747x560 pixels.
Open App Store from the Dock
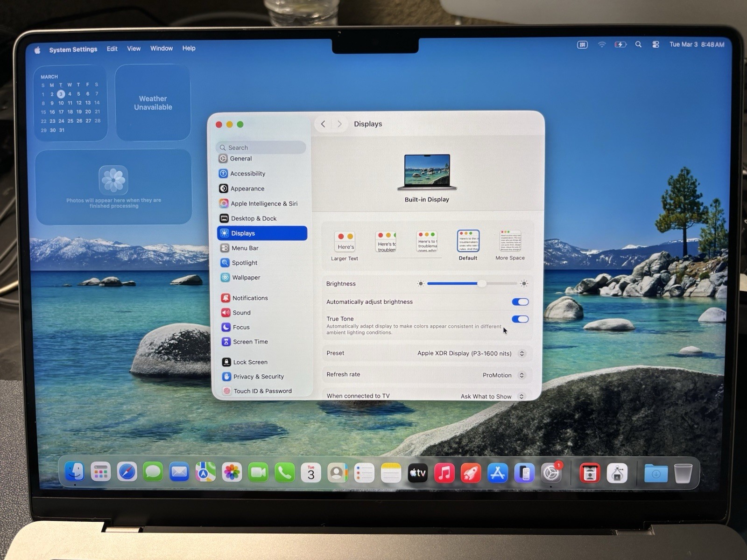[x=498, y=474]
